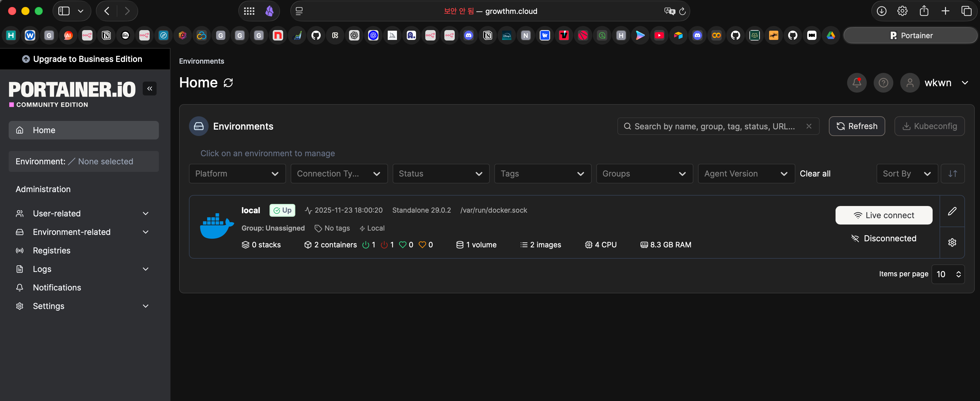Open the Agent Version filter dropdown
This screenshot has width=980, height=401.
[746, 173]
